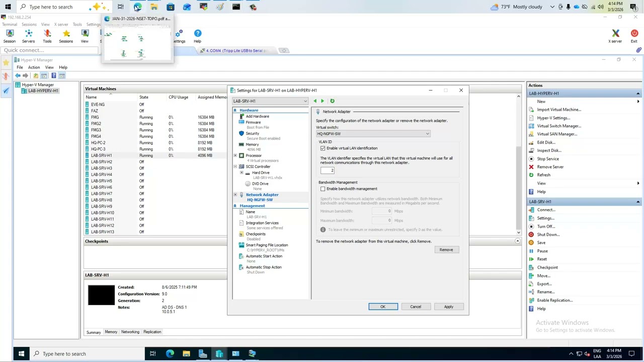Select the COM4 Tripp Lite session tab
The image size is (644, 362).
235,50
